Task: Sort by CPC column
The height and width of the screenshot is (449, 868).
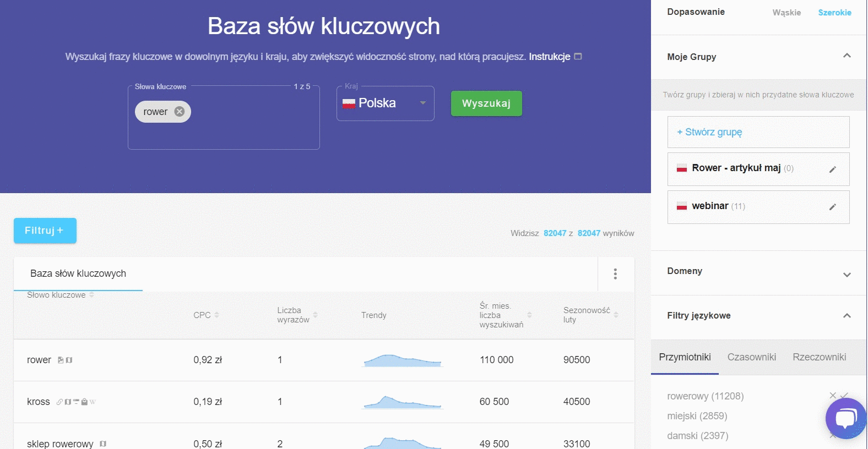Action: pos(216,315)
